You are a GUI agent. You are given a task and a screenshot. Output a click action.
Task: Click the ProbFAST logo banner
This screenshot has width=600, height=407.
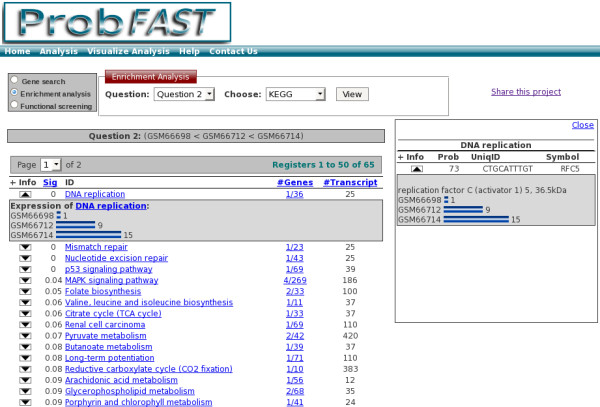click(116, 22)
